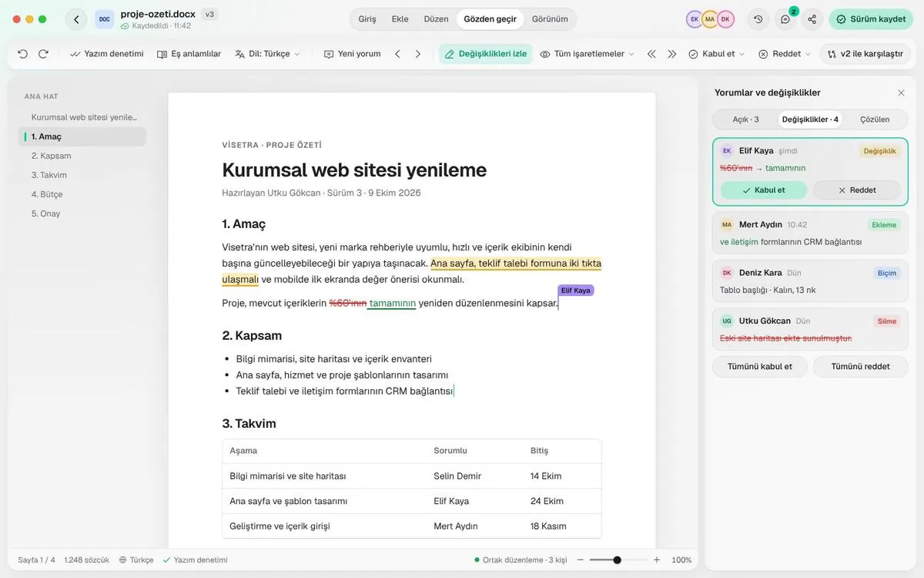This screenshot has height=578, width=924.
Task: Click Tümünü reddet button
Action: (861, 367)
